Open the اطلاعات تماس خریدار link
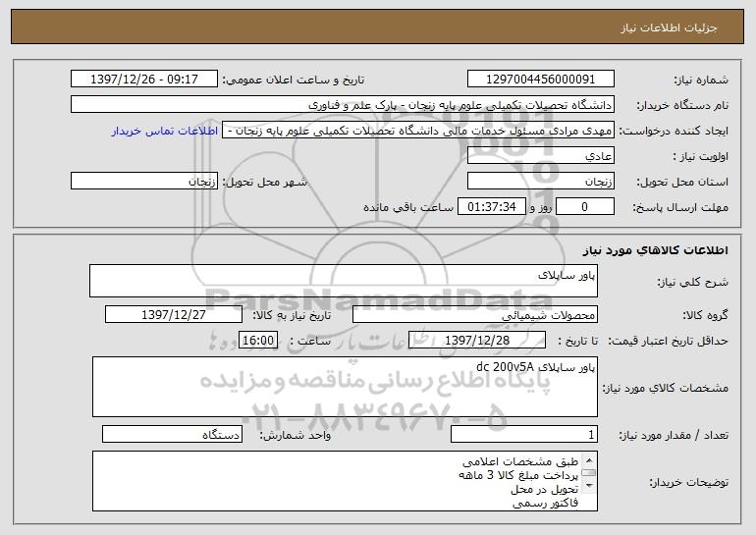This screenshot has height=535, width=756. coord(164,132)
